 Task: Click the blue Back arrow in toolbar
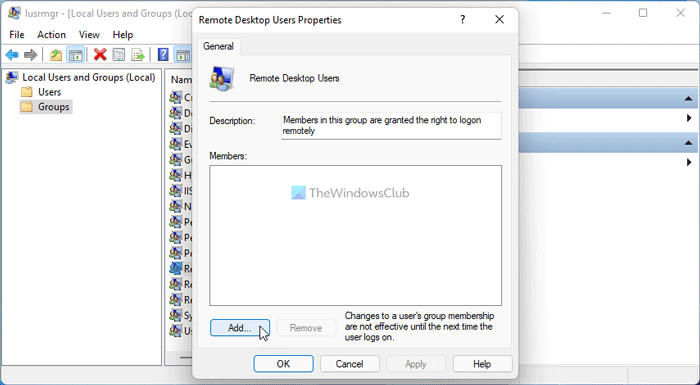12,55
